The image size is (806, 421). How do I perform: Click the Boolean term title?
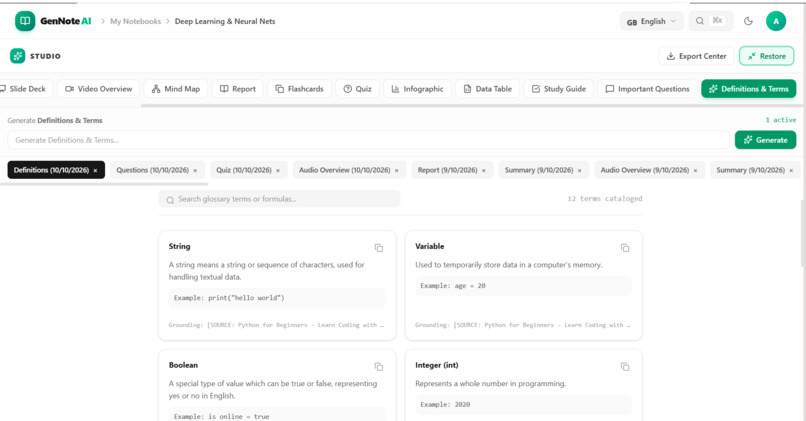[183, 365]
